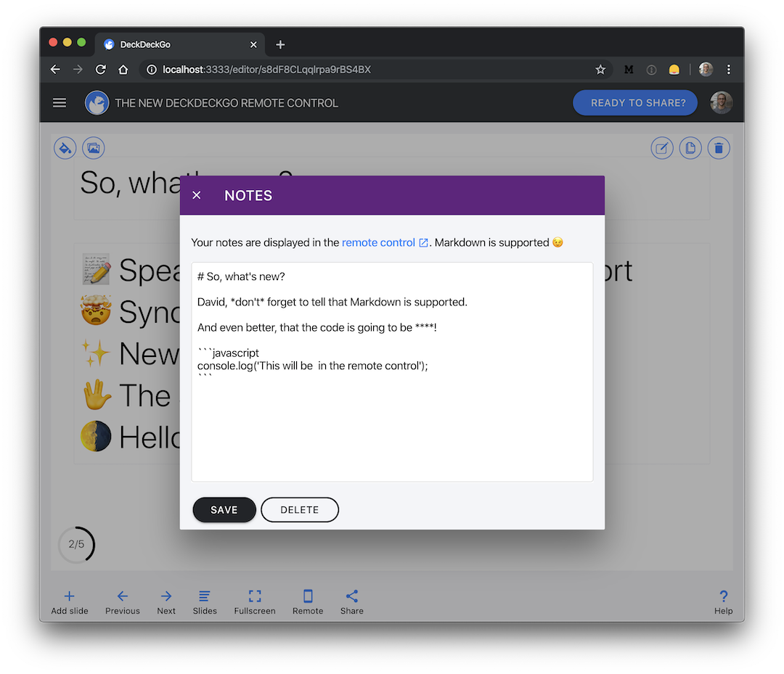Open the hamburger navigation menu
The image size is (784, 674).
[x=59, y=102]
